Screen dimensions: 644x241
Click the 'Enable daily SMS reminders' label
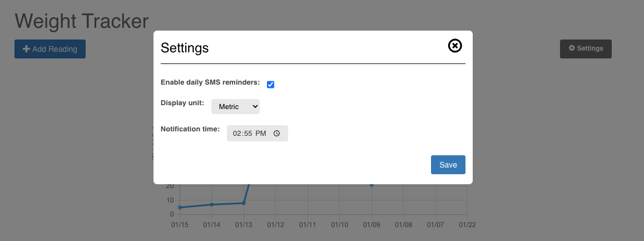(210, 82)
